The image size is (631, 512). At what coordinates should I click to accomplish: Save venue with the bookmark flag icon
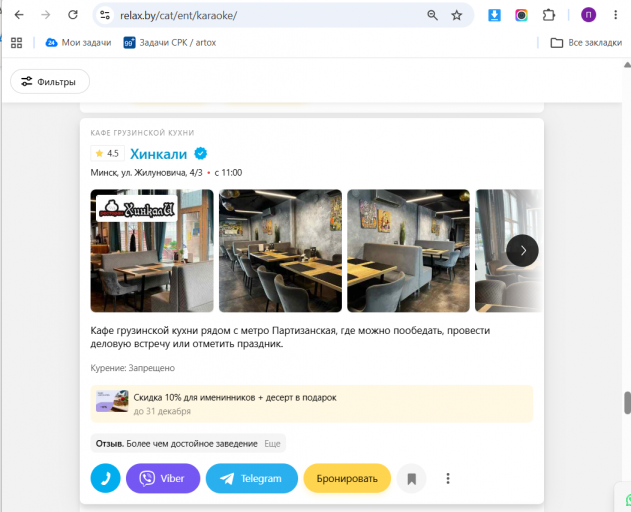click(x=411, y=478)
